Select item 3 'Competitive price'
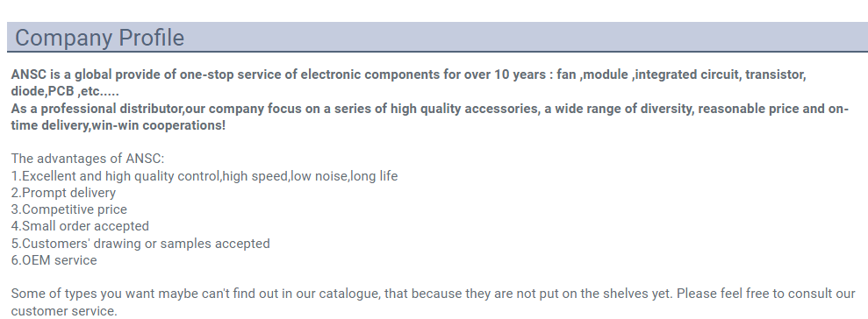The height and width of the screenshot is (319, 868). point(69,209)
